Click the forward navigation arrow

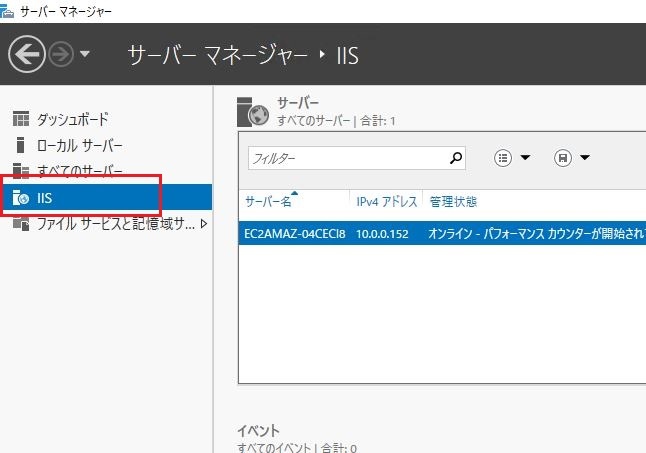tap(61, 54)
